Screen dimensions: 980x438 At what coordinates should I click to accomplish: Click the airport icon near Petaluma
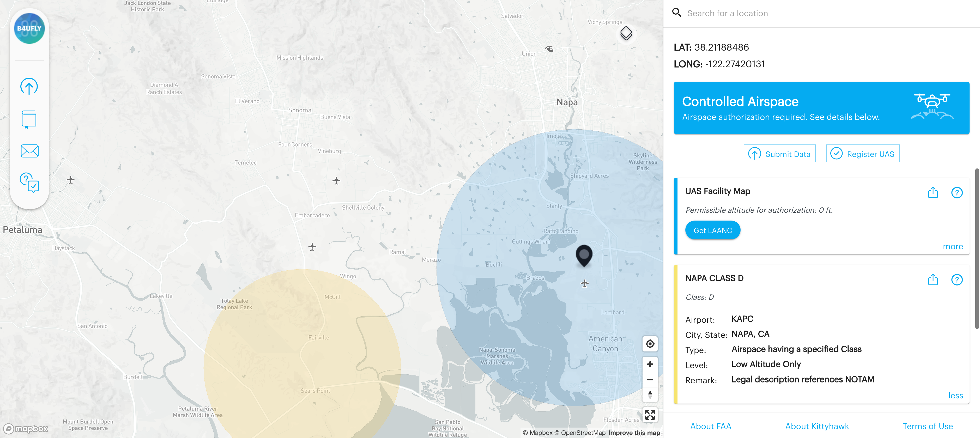tap(70, 180)
